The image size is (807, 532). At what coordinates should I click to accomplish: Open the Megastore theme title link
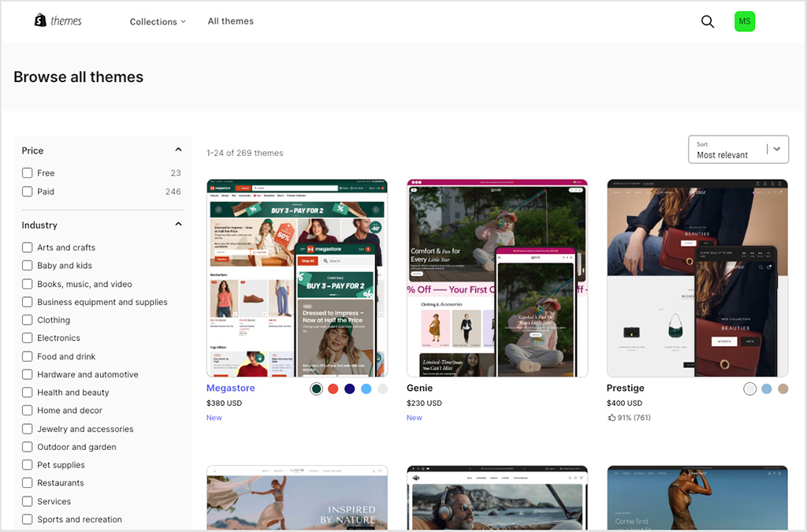point(231,388)
